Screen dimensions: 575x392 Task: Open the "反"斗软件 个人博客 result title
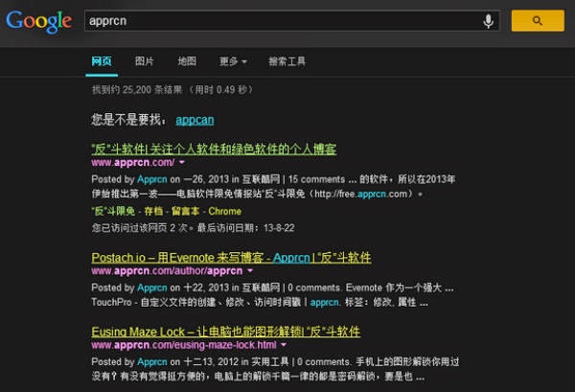[x=214, y=149]
